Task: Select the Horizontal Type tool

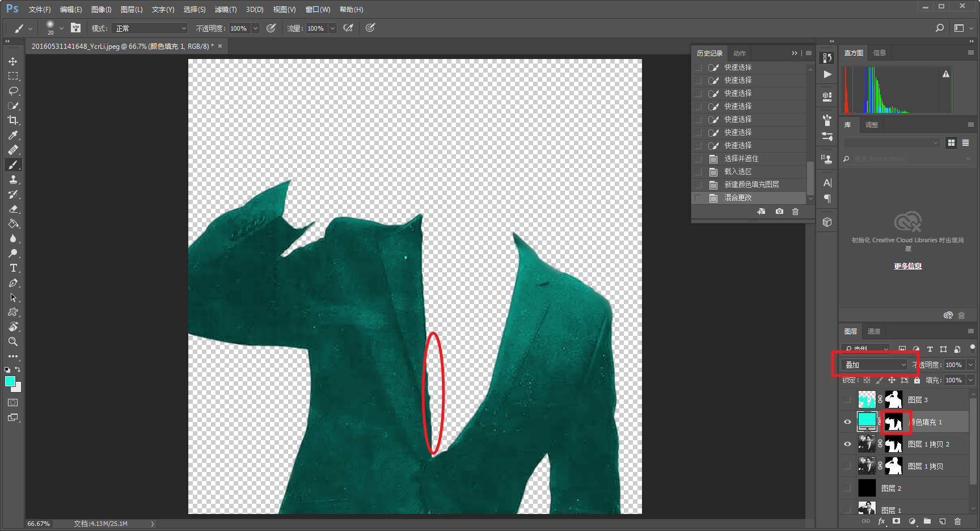Action: [13, 268]
